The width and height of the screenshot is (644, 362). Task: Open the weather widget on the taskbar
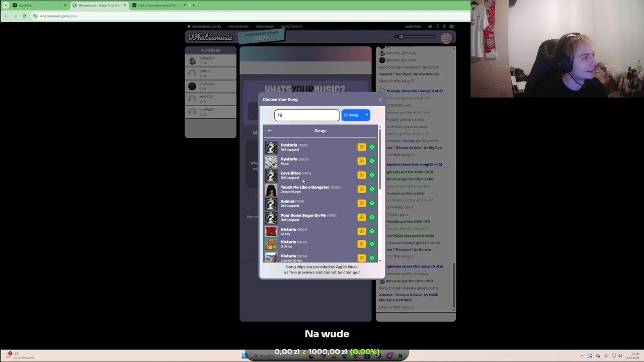pyautogui.click(x=20, y=355)
